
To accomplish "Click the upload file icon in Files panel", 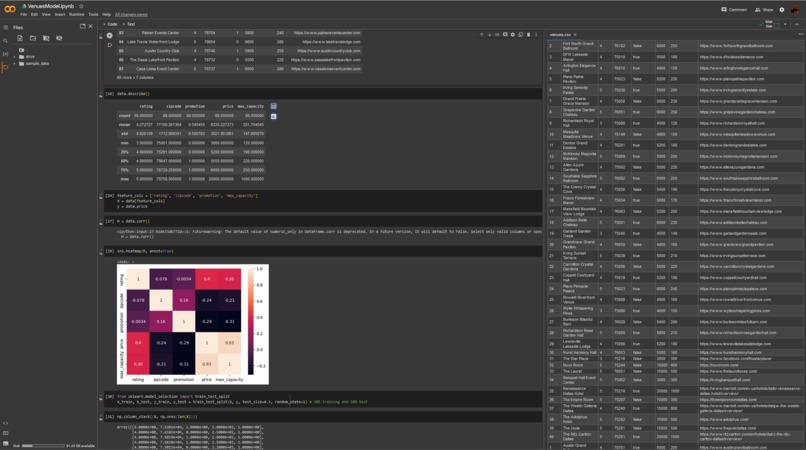I will point(20,38).
